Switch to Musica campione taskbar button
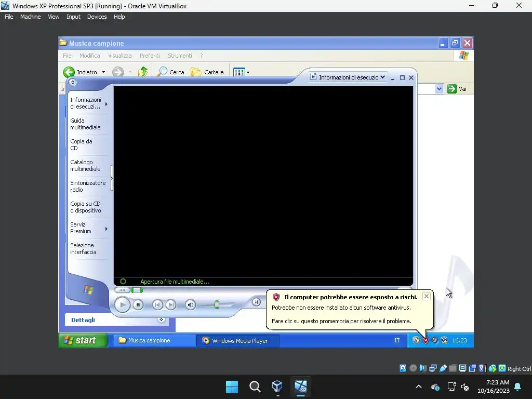The image size is (532, 399). click(154, 340)
